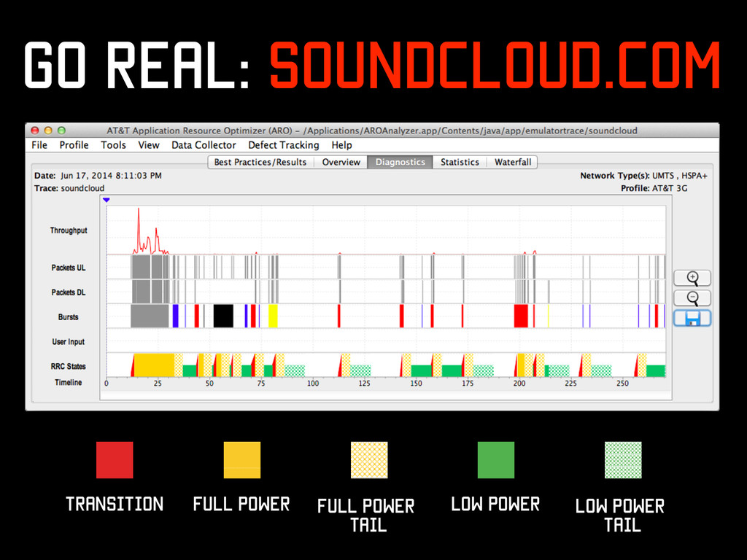Click the 'AT&T 3G' profile value
Screen dimensions: 747x560
point(670,189)
